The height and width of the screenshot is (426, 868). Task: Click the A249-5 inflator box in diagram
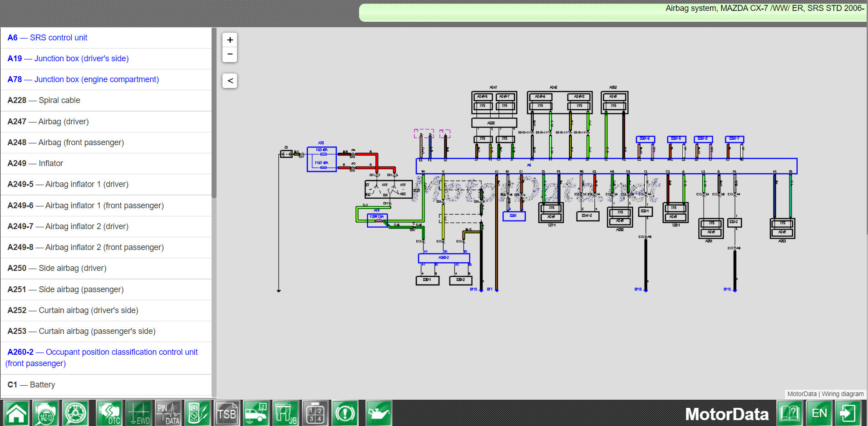click(x=483, y=97)
